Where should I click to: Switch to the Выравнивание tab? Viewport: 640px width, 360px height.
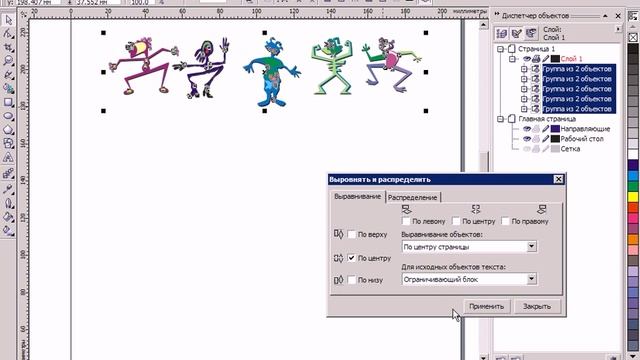(x=358, y=197)
